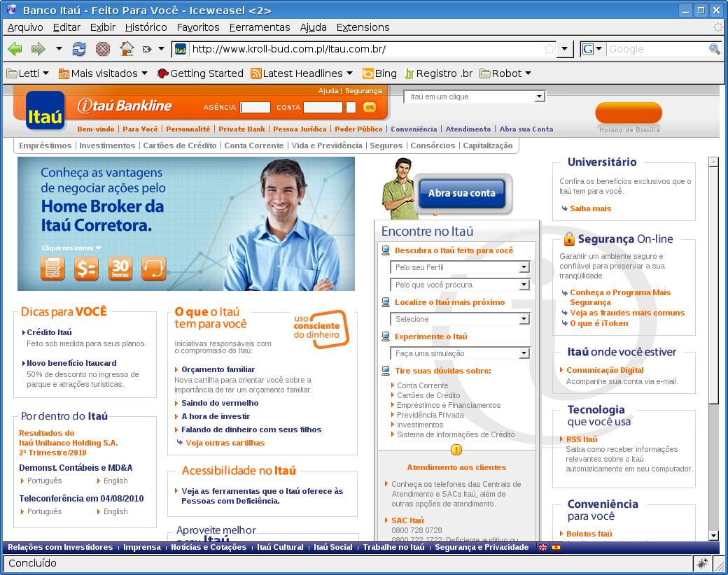Click the orange headset icon on banner

point(154,268)
